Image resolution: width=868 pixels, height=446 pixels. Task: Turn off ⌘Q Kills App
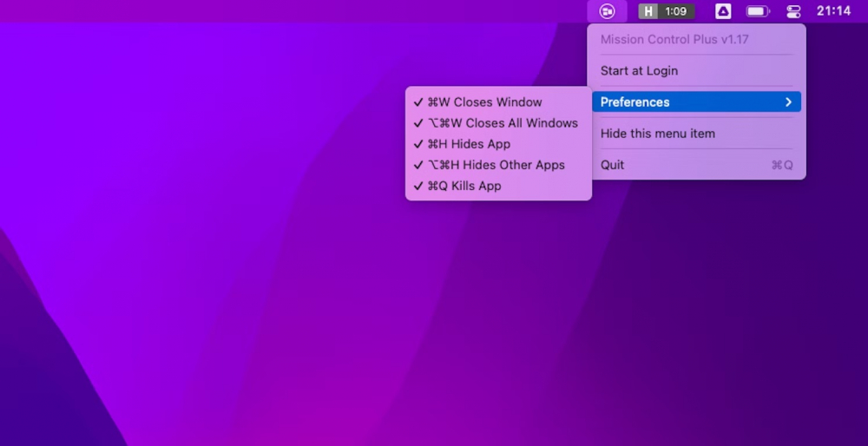pyautogui.click(x=464, y=186)
